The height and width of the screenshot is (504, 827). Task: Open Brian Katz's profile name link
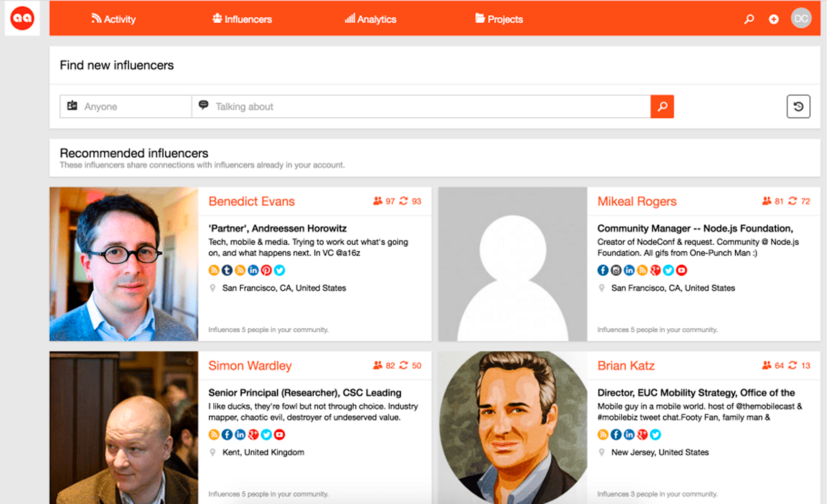click(626, 365)
